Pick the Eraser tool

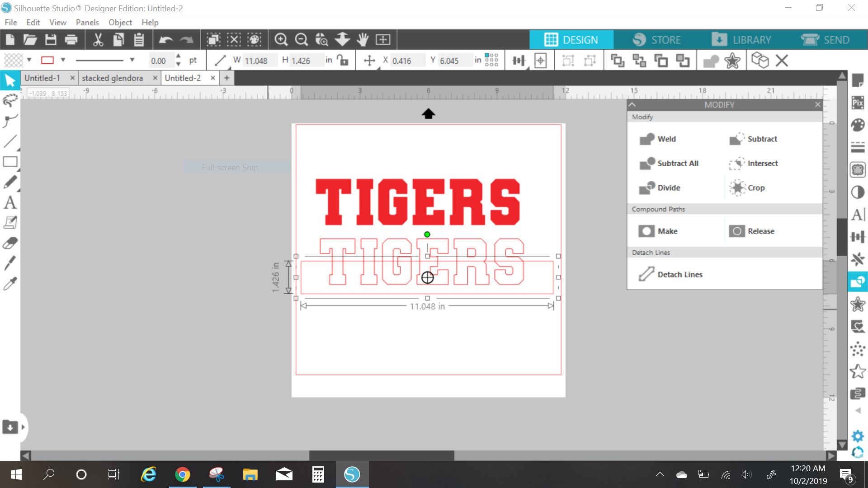click(x=10, y=243)
